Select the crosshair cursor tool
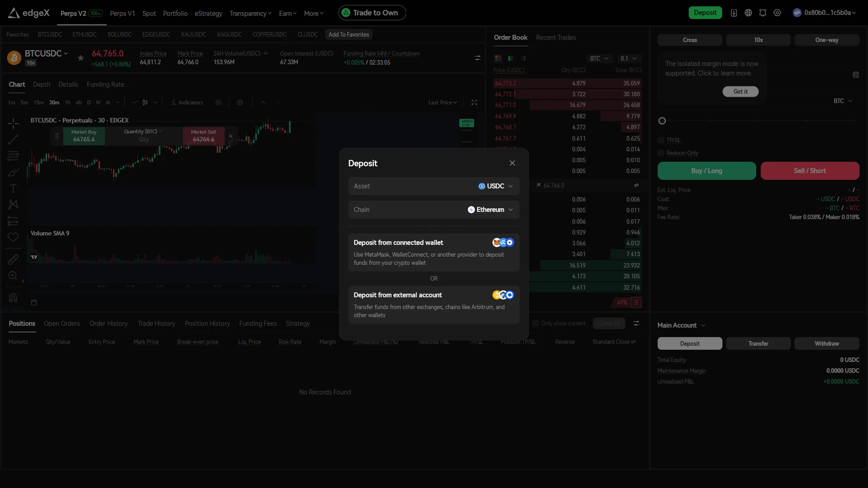 click(x=13, y=123)
